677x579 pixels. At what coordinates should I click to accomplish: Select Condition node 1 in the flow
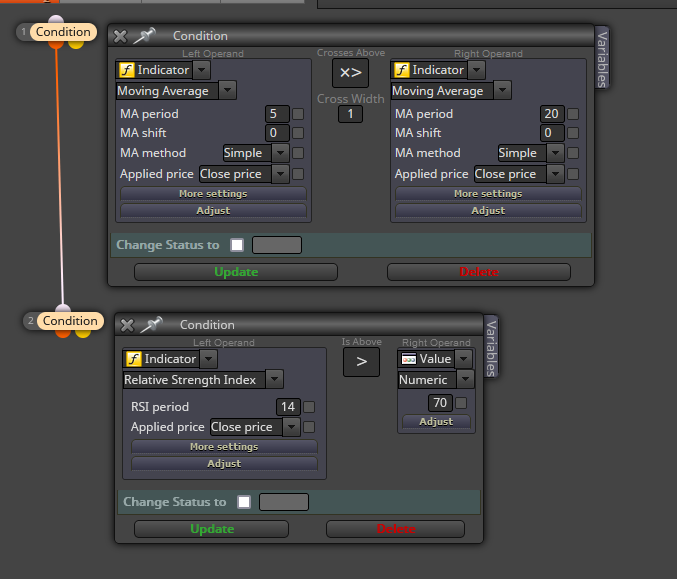click(63, 32)
